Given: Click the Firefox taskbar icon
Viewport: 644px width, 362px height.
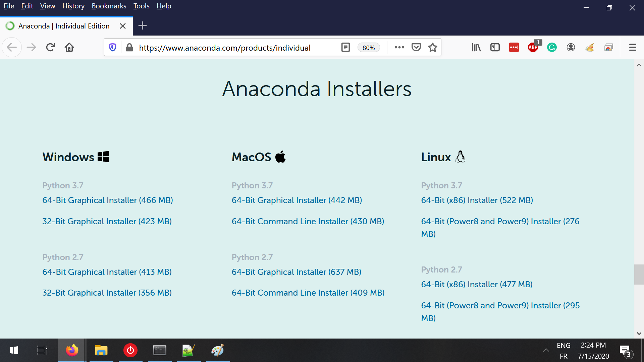Looking at the screenshot, I should (72, 350).
